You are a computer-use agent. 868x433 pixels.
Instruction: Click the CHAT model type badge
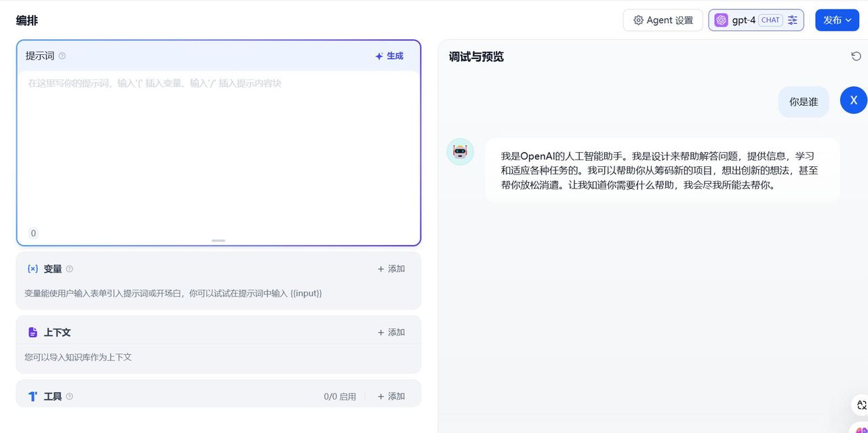(x=770, y=20)
